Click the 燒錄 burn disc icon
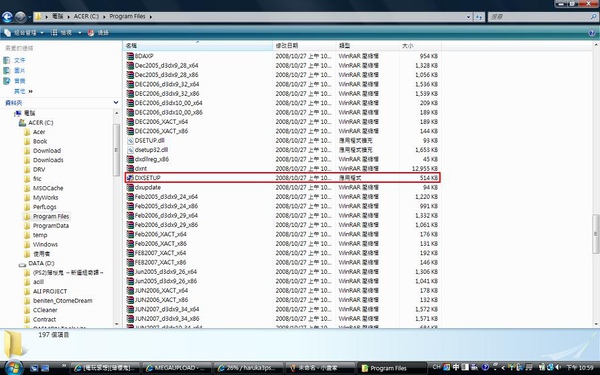The height and width of the screenshot is (375, 600). pos(91,33)
